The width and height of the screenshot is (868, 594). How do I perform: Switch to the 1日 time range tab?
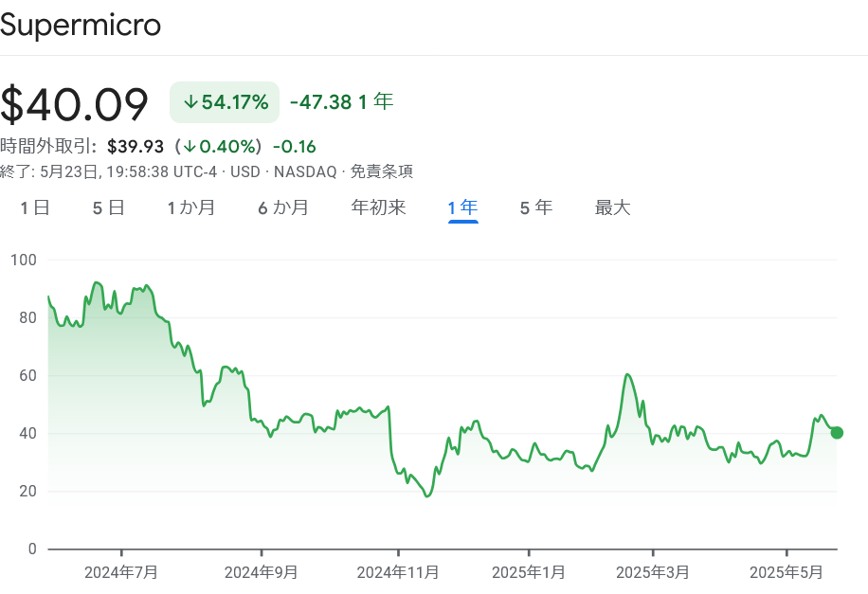[35, 207]
